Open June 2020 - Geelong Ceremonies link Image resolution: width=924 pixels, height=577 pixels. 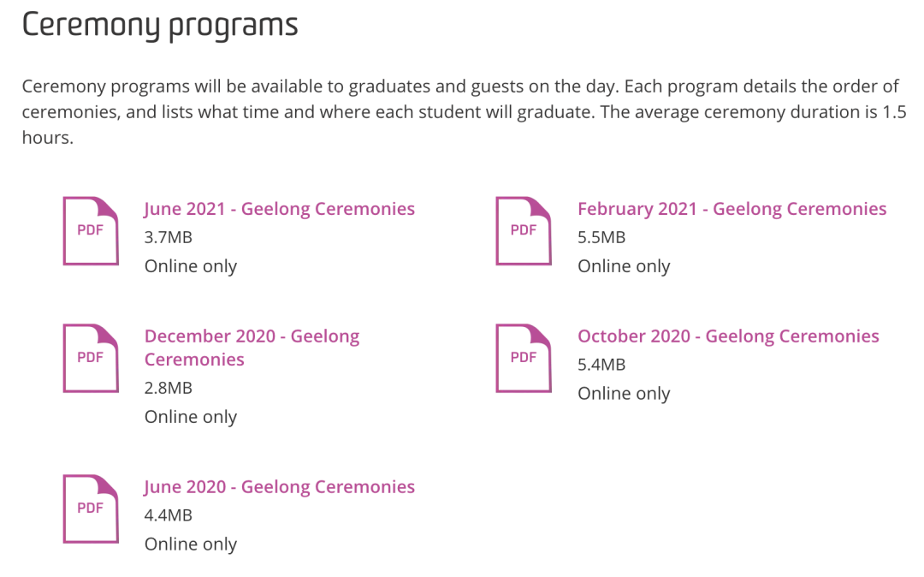tap(279, 487)
